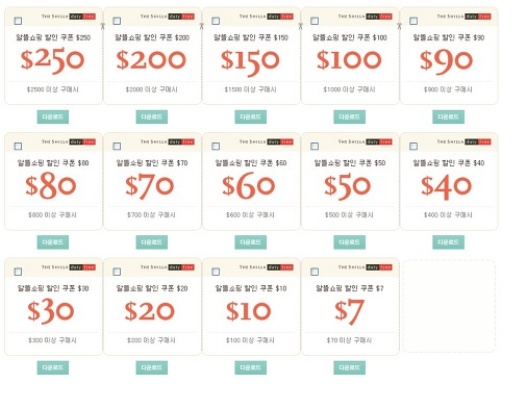Viewport: 525px width, 398px height.
Task: Download the $20 discount coupon
Action: (152, 368)
